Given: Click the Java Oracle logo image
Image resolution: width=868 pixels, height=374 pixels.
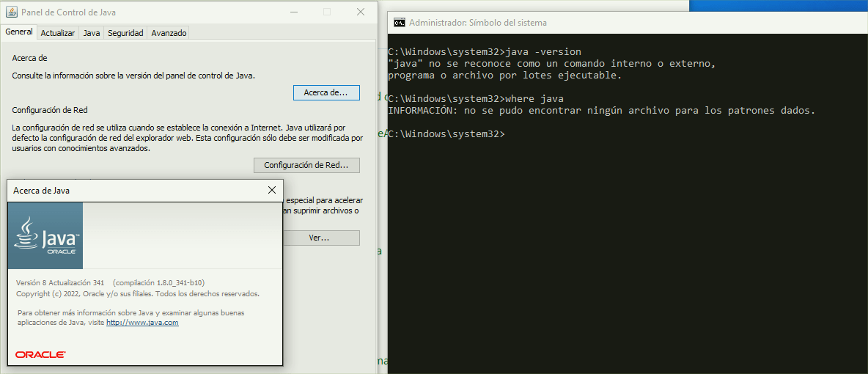Looking at the screenshot, I should click(x=45, y=235).
